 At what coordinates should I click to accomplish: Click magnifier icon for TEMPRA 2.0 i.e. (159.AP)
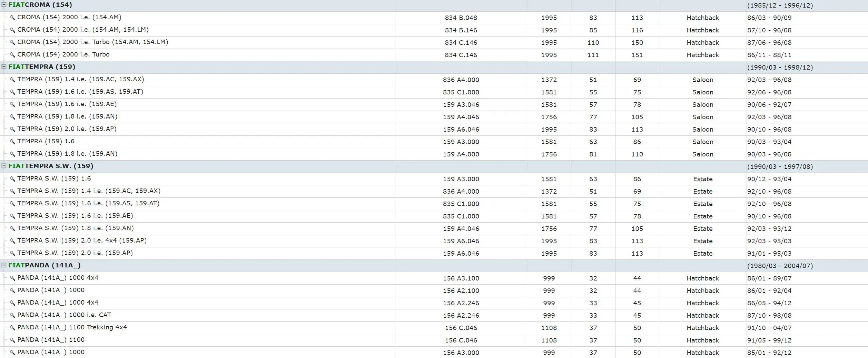point(12,129)
